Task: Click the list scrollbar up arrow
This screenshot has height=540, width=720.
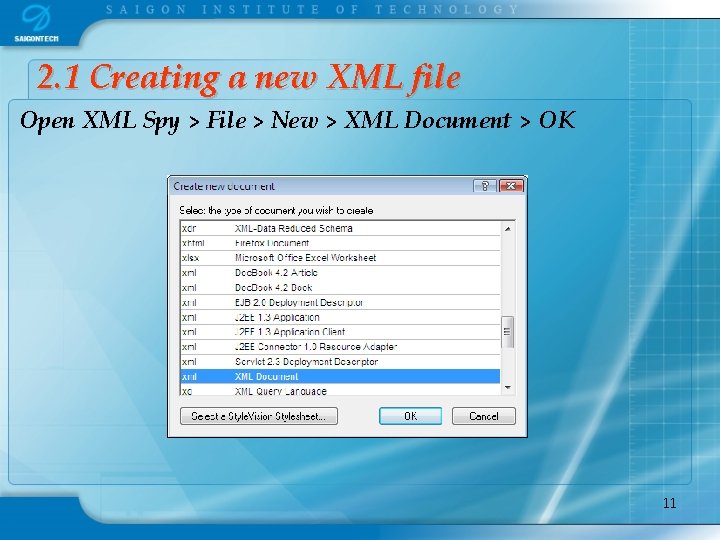Action: coord(507,228)
